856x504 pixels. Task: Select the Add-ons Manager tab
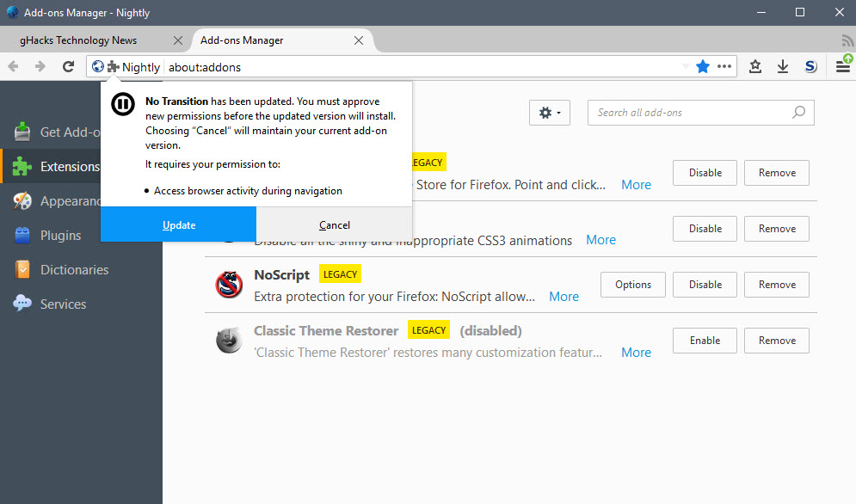point(242,40)
